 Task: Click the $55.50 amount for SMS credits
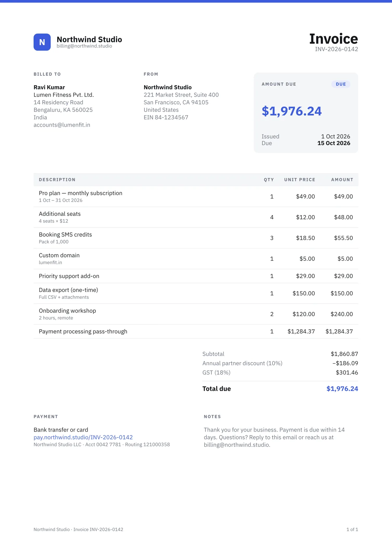tap(343, 238)
